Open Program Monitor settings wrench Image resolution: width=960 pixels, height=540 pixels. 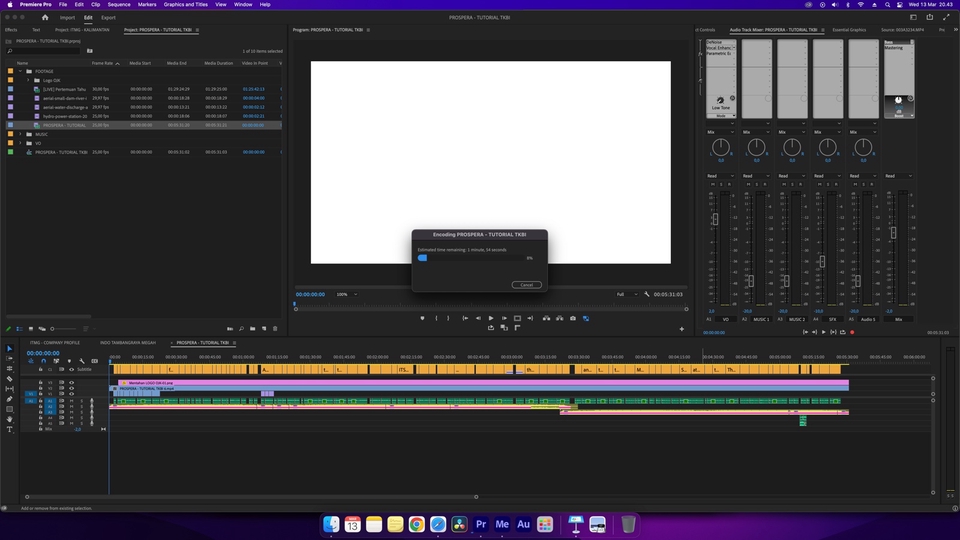click(647, 294)
